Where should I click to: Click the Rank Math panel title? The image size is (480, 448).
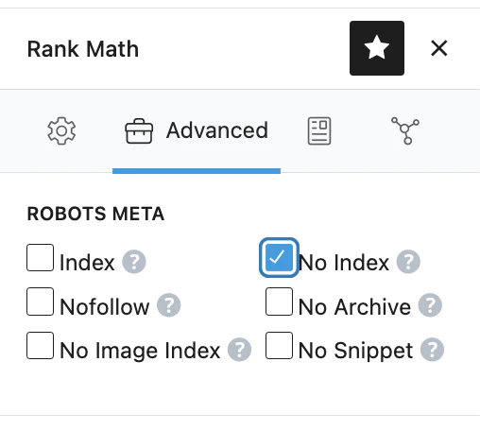coord(83,49)
